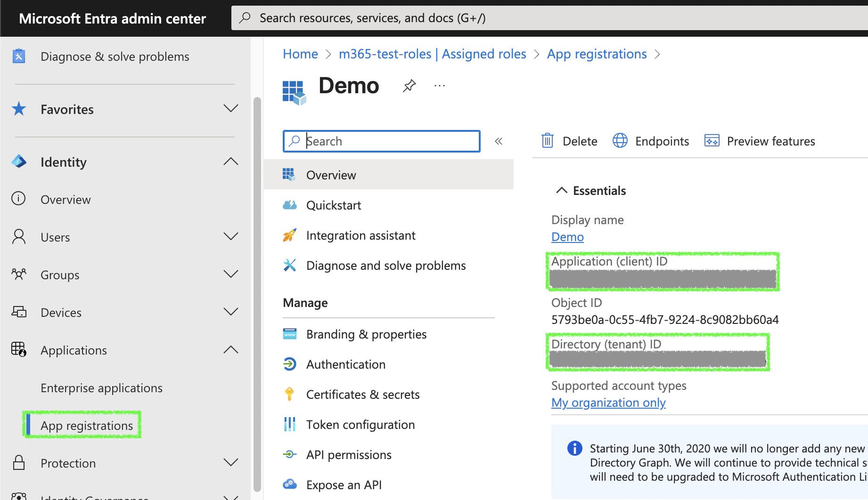Expand the Favorites section
The width and height of the screenshot is (868, 500).
230,109
